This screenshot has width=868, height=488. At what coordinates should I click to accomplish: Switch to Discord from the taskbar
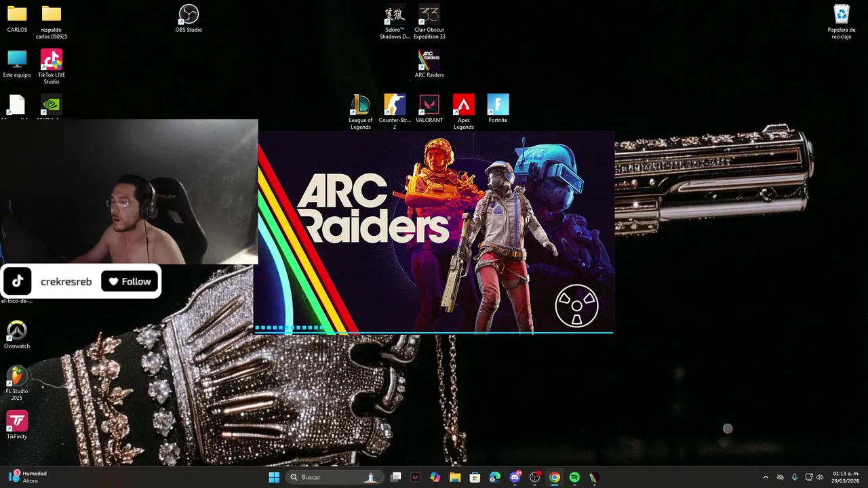click(515, 477)
